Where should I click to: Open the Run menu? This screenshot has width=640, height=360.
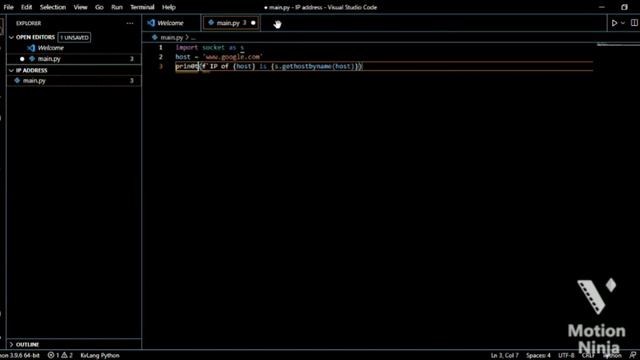[117, 7]
